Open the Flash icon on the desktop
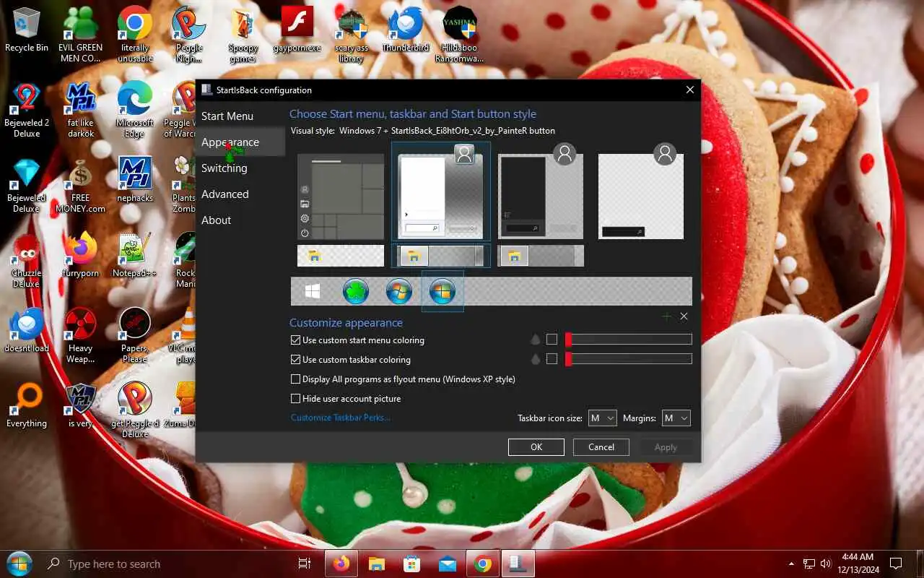 (297, 30)
